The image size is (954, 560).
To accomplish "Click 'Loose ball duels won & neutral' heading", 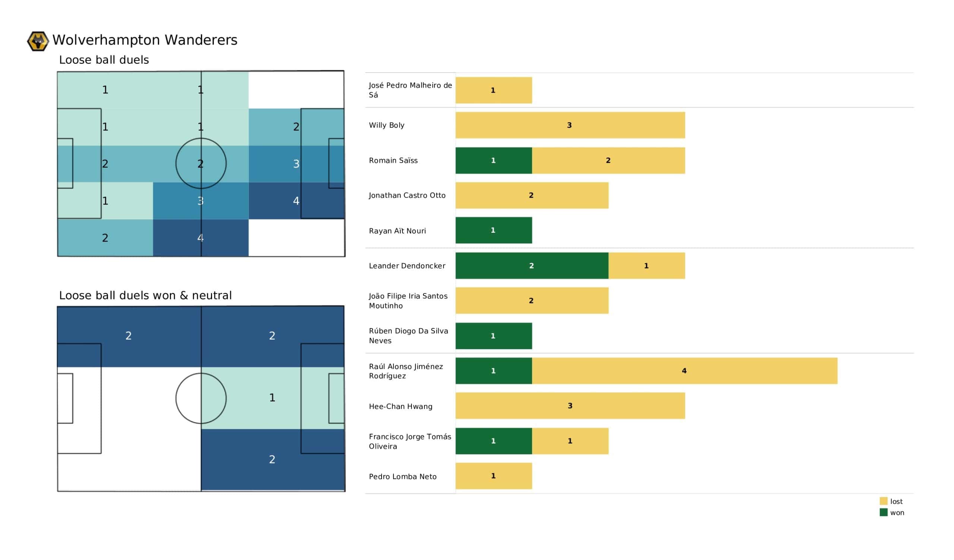I will pyautogui.click(x=145, y=295).
